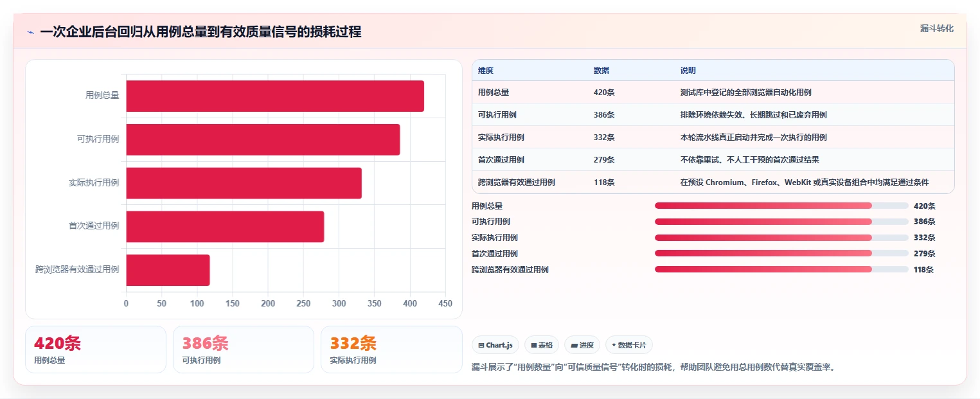Screen dimensions: 980x399
Task: Click the 118条 progress bar
Action: [x=781, y=269]
